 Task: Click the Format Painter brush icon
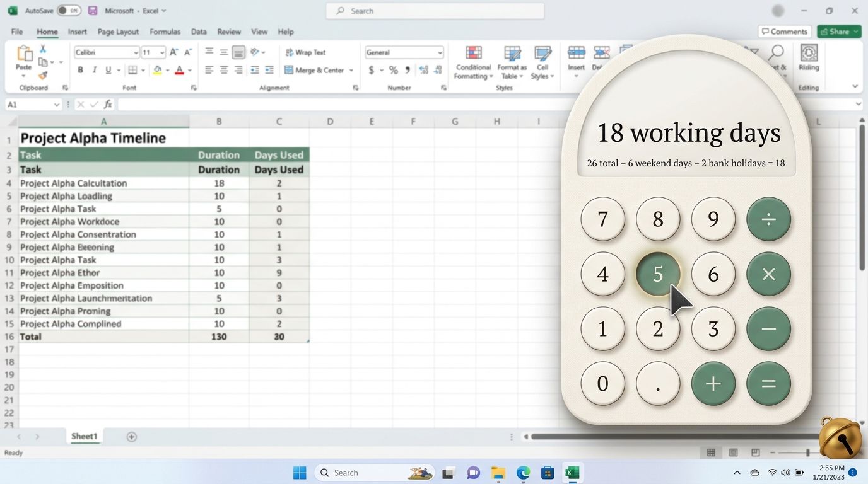[43, 76]
